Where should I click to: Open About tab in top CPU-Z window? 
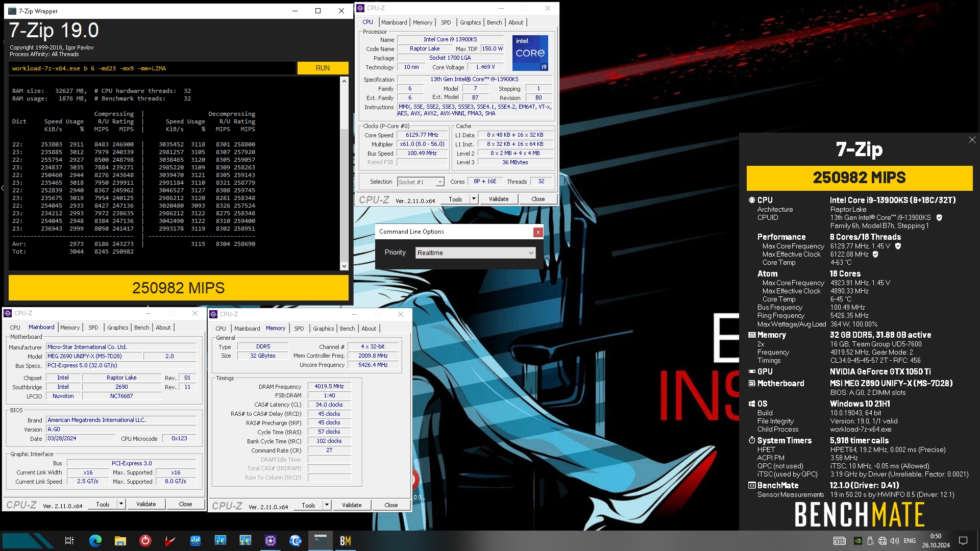[516, 22]
